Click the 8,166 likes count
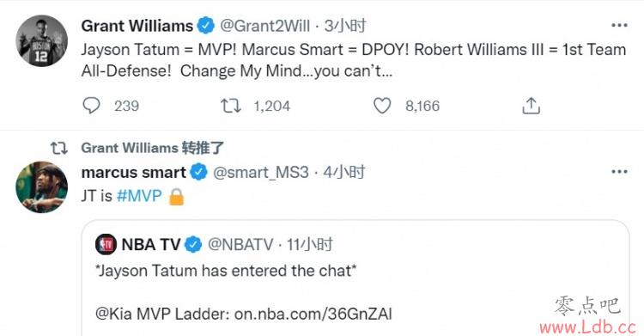This screenshot has height=336, width=644. [x=422, y=106]
